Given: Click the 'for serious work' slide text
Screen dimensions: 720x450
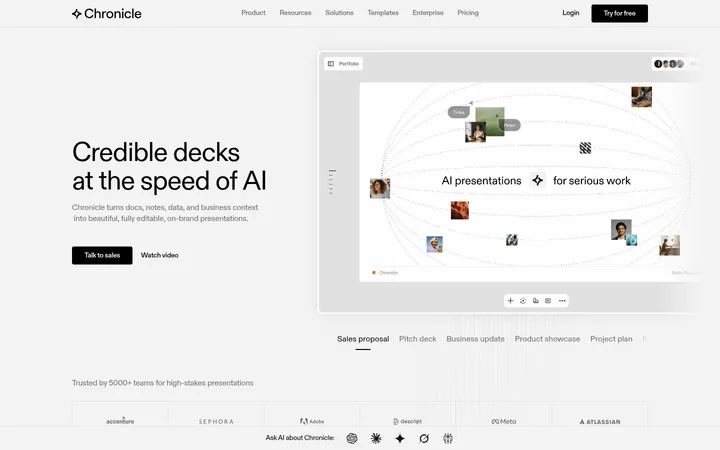Looking at the screenshot, I should pyautogui.click(x=591, y=181).
